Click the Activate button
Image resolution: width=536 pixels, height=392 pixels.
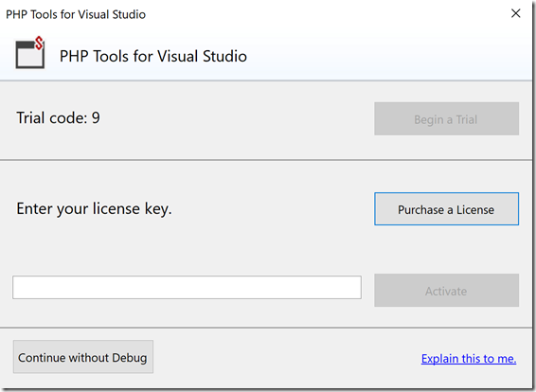(446, 290)
